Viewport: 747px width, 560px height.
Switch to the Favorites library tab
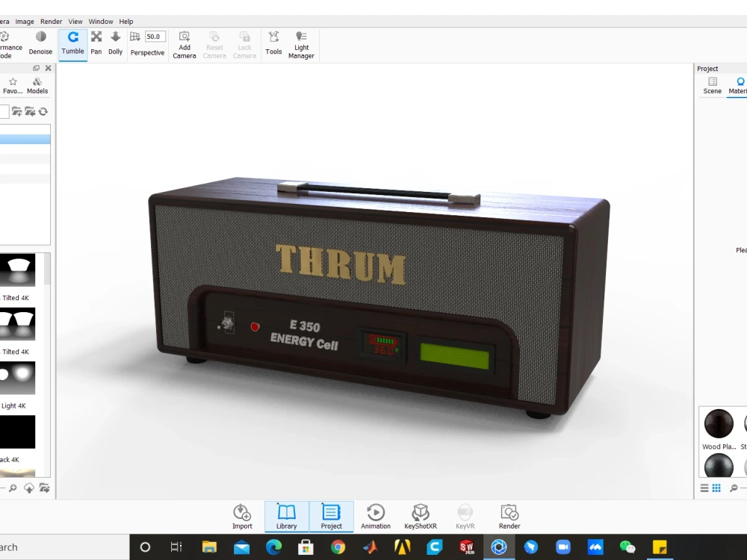coord(13,86)
